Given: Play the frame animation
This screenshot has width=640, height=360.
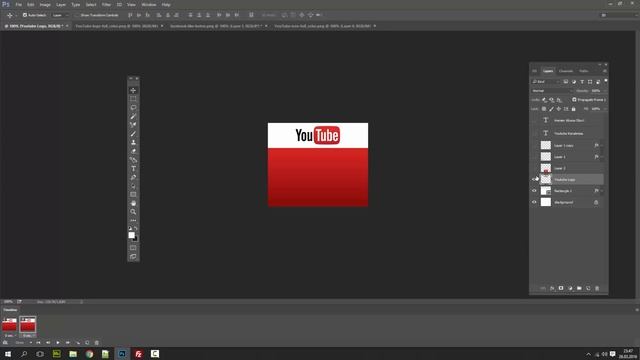Looking at the screenshot, I should point(58,343).
